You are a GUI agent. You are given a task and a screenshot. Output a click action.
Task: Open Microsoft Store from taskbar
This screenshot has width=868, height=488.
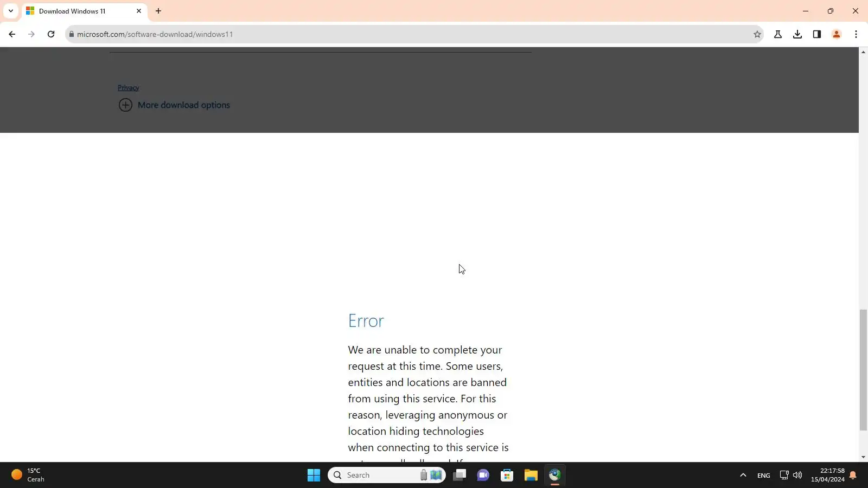[x=507, y=476]
